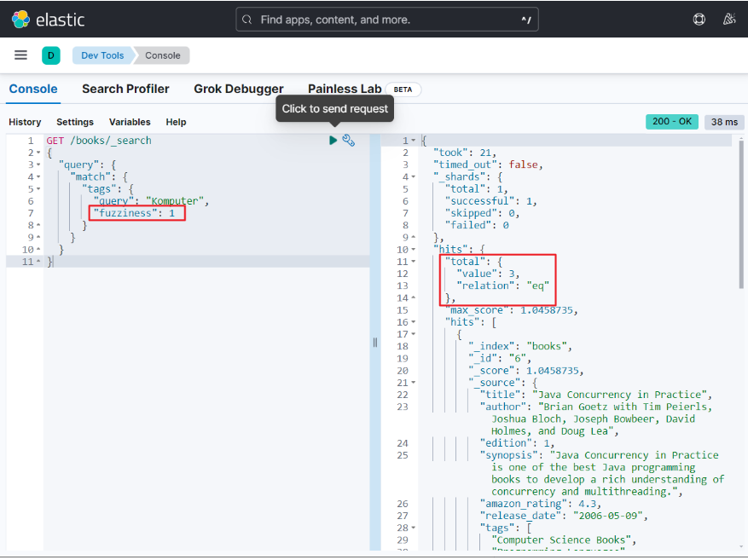
Task: Click "took": 21 in the response
Action: coord(465,153)
